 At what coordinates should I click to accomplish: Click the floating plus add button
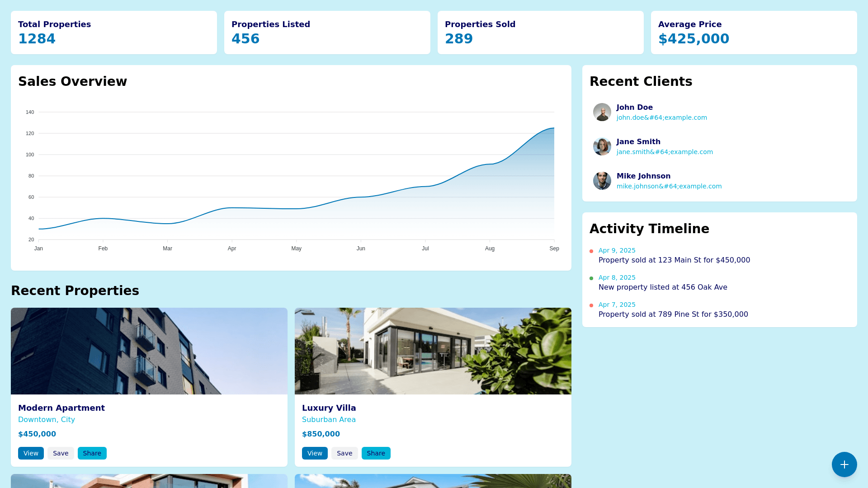pos(844,465)
